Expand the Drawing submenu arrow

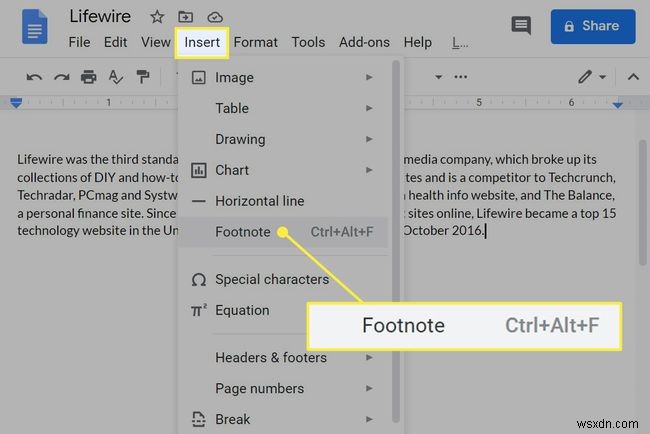tap(369, 139)
